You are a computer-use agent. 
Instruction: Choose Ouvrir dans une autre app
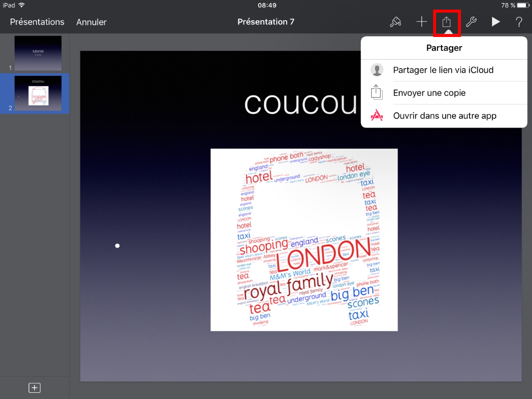pyautogui.click(x=444, y=116)
